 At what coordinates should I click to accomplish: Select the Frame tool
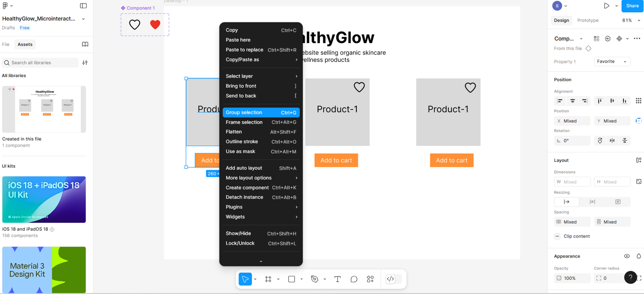(x=268, y=279)
